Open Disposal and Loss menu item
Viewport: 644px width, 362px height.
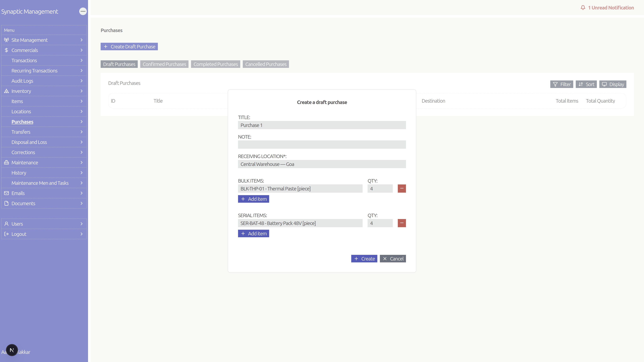(44, 142)
